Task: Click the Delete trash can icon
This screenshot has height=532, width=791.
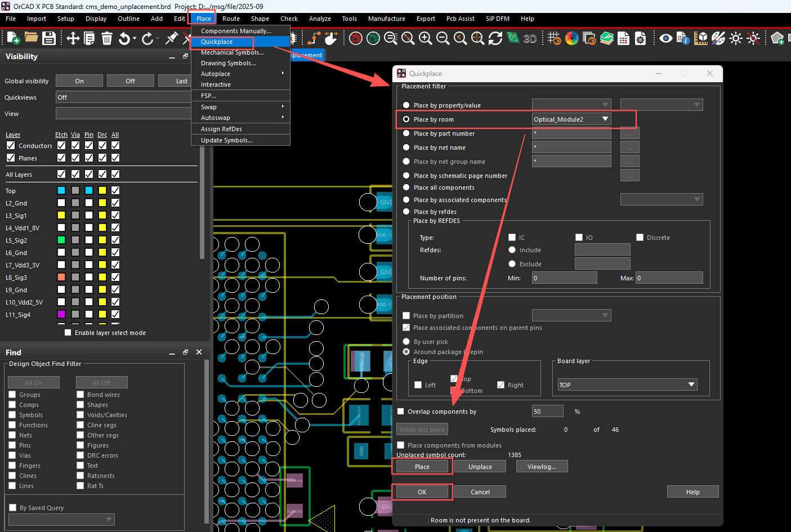Action: pos(107,38)
